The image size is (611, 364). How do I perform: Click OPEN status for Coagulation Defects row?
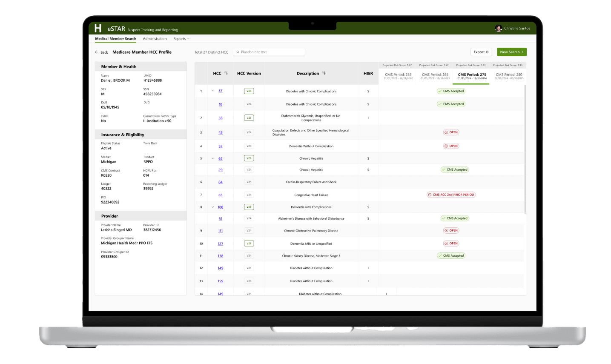pos(451,132)
